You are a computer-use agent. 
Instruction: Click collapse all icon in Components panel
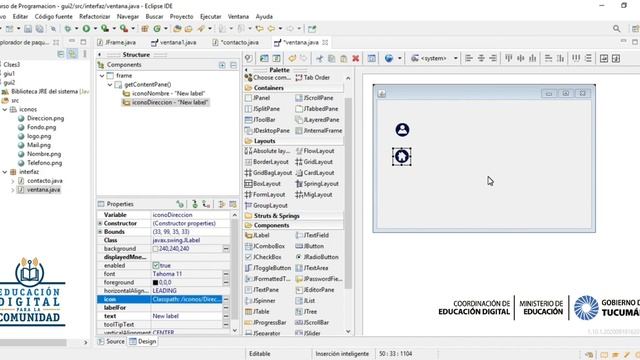(x=233, y=65)
